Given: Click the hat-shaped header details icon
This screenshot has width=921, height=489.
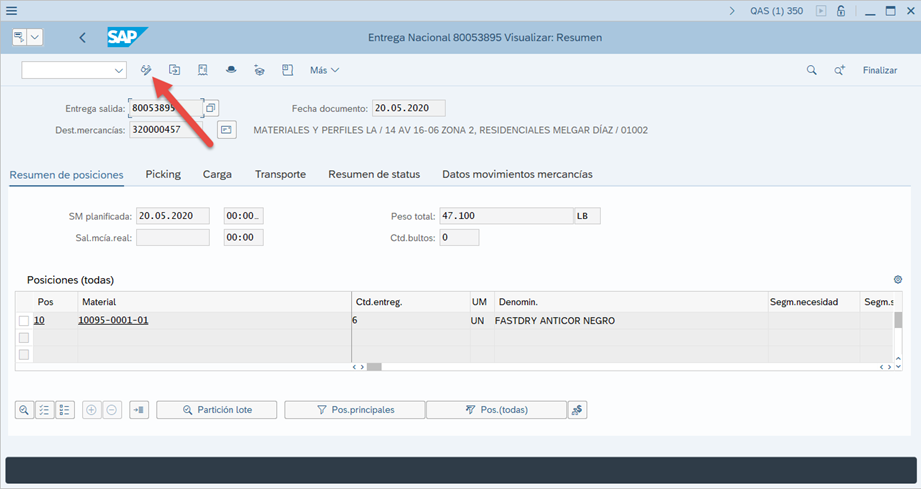Looking at the screenshot, I should 231,70.
